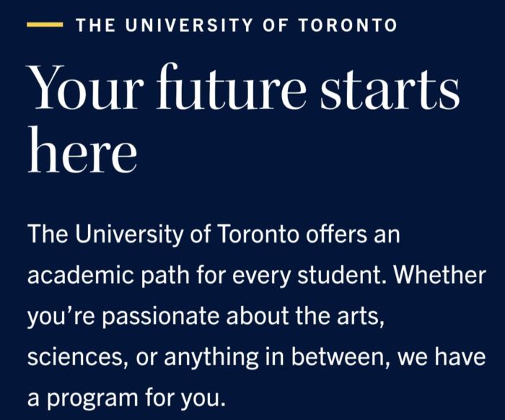Click "TORONTO" in the uppercase eyebrow text

point(349,26)
